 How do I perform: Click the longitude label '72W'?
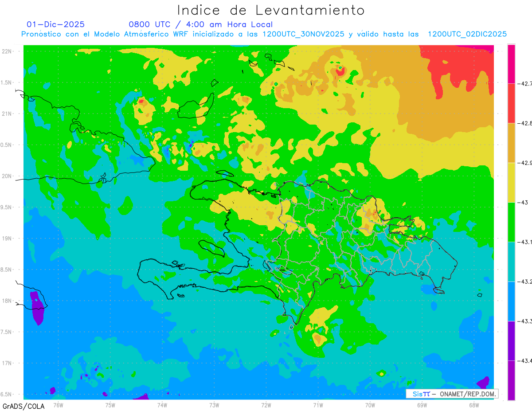(266, 404)
